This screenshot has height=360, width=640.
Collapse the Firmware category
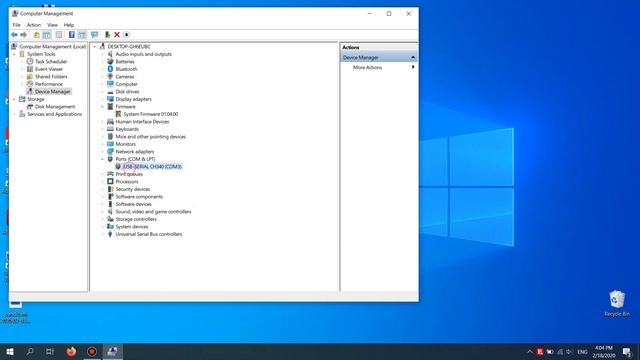(x=102, y=107)
